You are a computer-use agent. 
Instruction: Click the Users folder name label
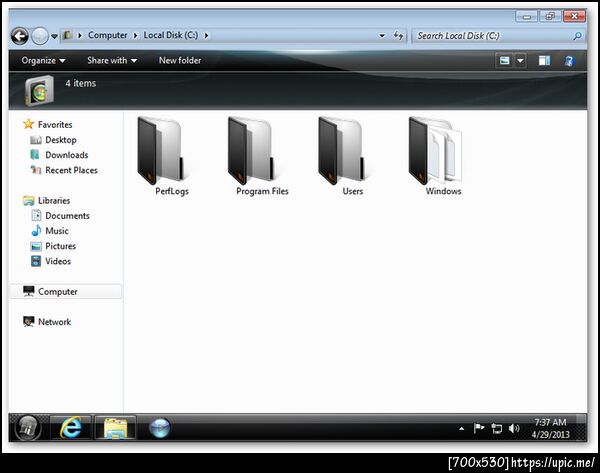[352, 191]
